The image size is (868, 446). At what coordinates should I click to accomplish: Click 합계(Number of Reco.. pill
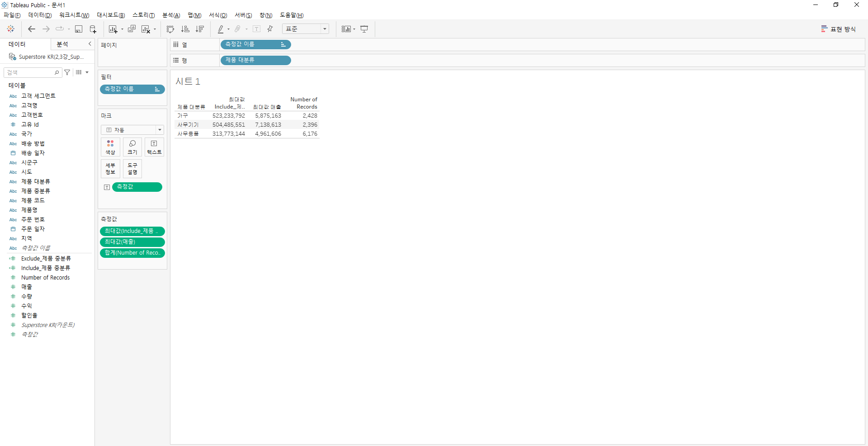pyautogui.click(x=132, y=253)
